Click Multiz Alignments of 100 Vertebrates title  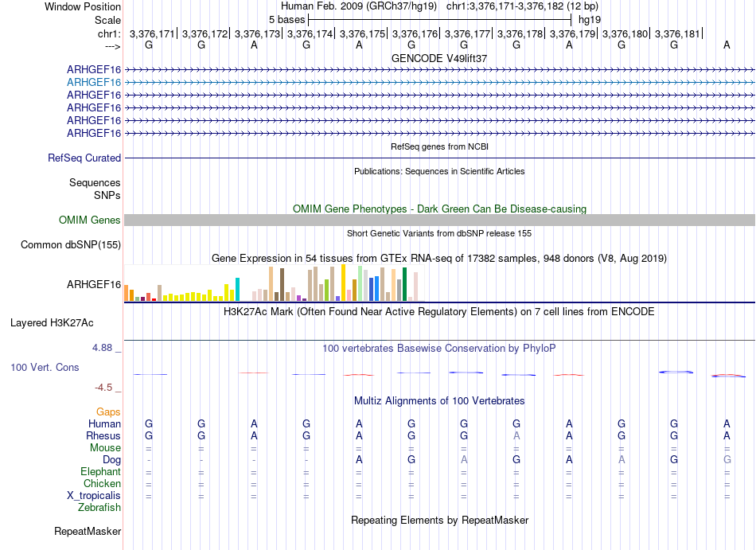(x=439, y=400)
